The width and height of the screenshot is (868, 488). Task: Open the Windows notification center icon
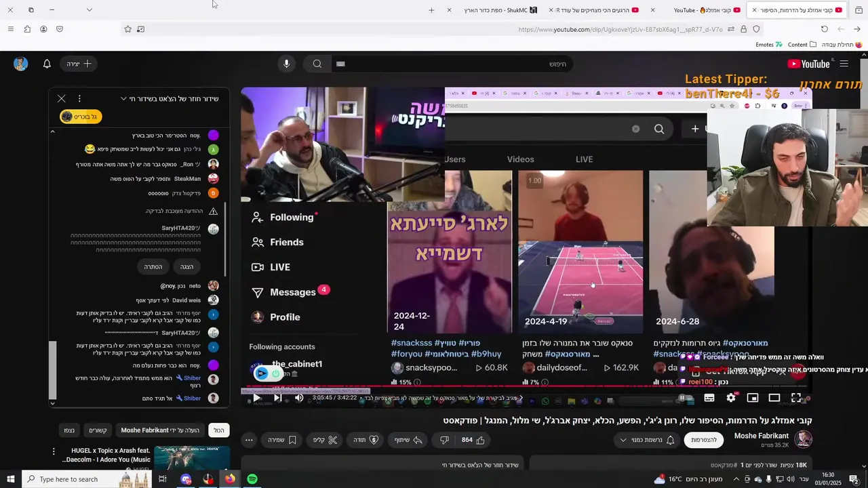854,479
